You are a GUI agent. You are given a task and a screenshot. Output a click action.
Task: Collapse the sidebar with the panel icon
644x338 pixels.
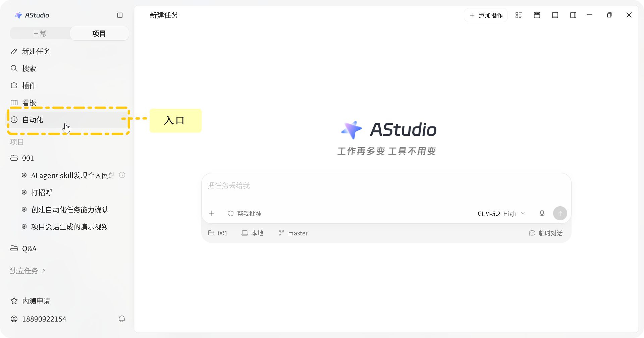point(120,15)
